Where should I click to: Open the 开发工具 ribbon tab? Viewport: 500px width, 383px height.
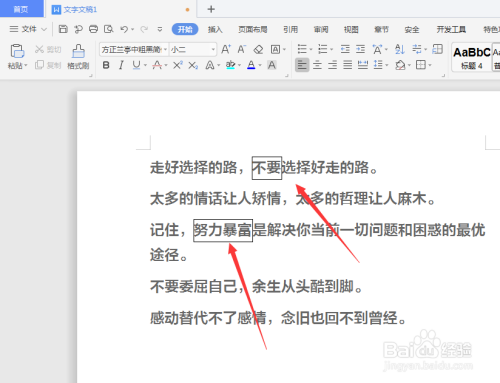coord(451,29)
